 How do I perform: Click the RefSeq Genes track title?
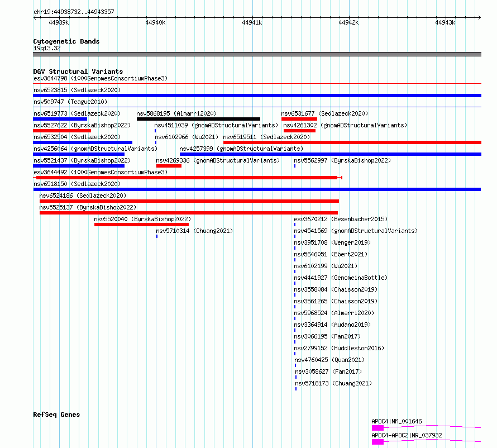(x=56, y=414)
